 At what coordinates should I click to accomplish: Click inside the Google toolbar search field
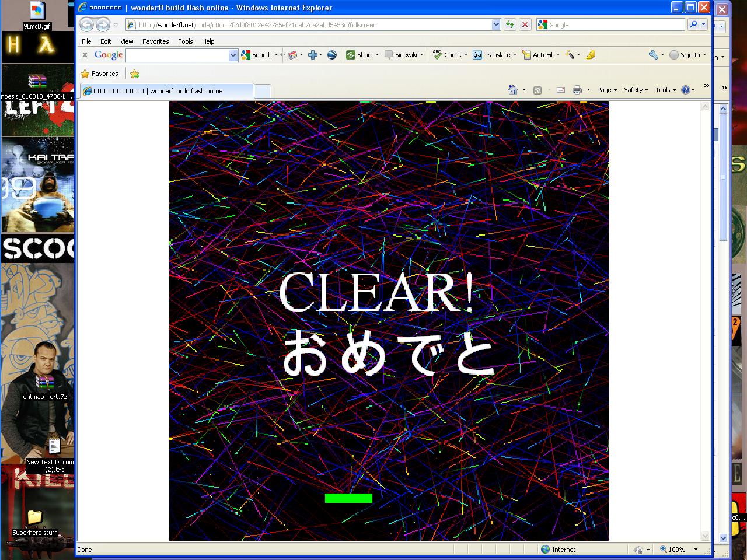[x=177, y=55]
